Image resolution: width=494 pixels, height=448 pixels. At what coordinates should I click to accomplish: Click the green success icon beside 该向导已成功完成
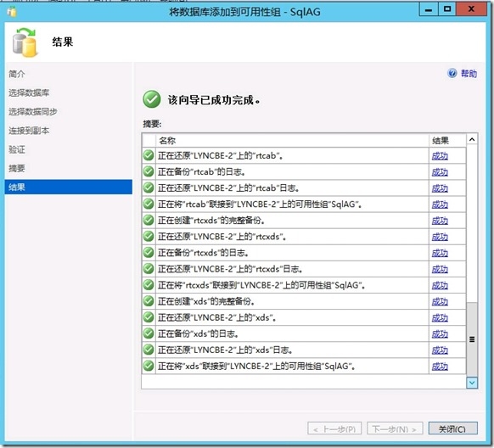coord(152,99)
